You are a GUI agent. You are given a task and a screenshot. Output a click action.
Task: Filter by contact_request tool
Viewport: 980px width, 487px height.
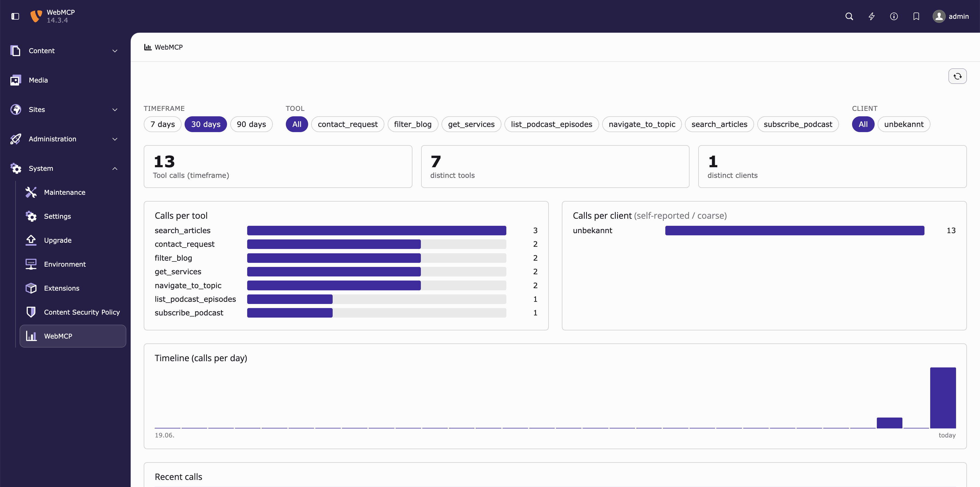348,124
